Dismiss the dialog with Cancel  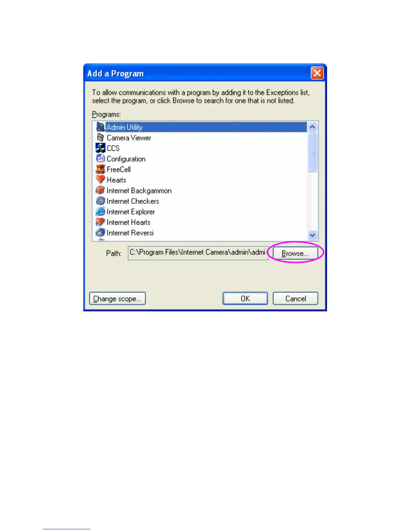point(295,299)
